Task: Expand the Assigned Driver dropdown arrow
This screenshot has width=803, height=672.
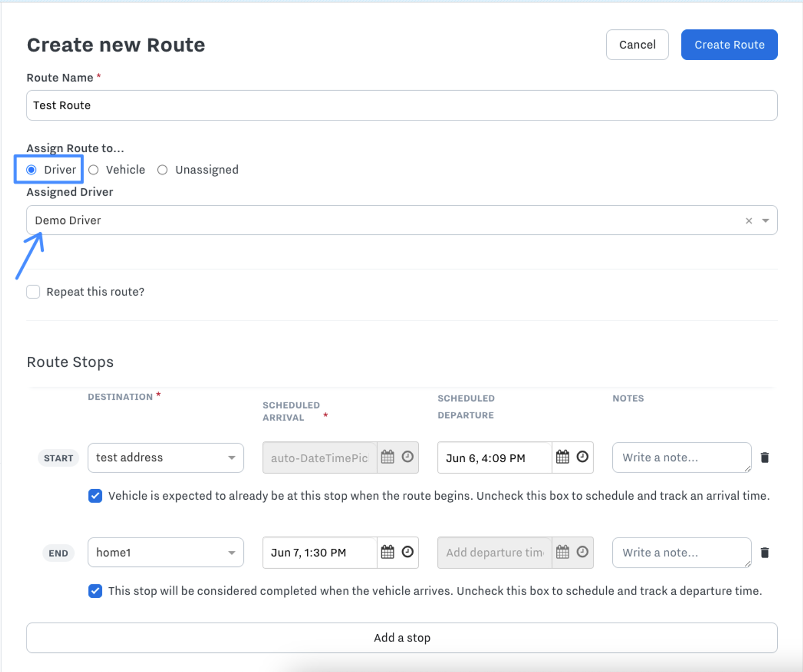Action: click(766, 221)
